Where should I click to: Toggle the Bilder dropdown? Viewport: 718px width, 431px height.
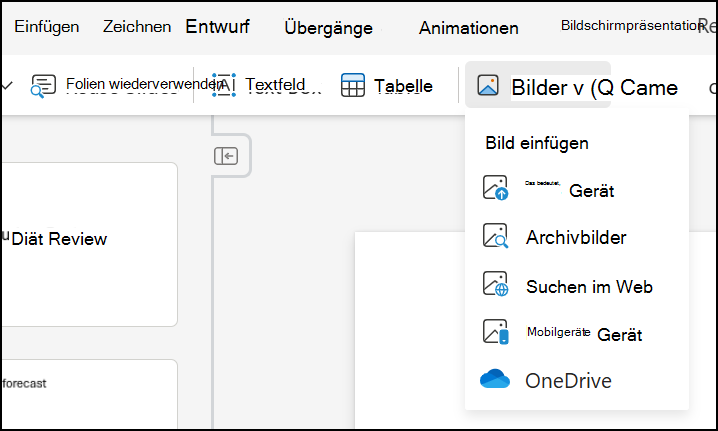pyautogui.click(x=538, y=84)
